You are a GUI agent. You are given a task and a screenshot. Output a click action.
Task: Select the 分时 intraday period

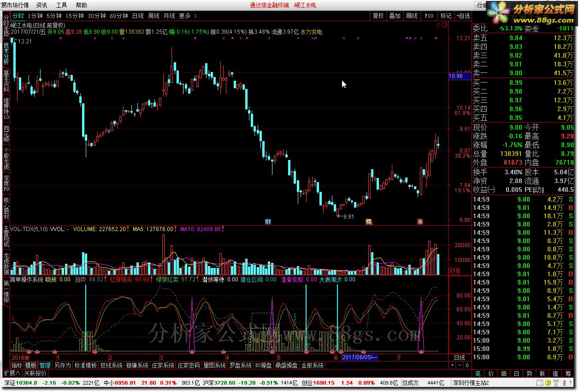(x=18, y=16)
